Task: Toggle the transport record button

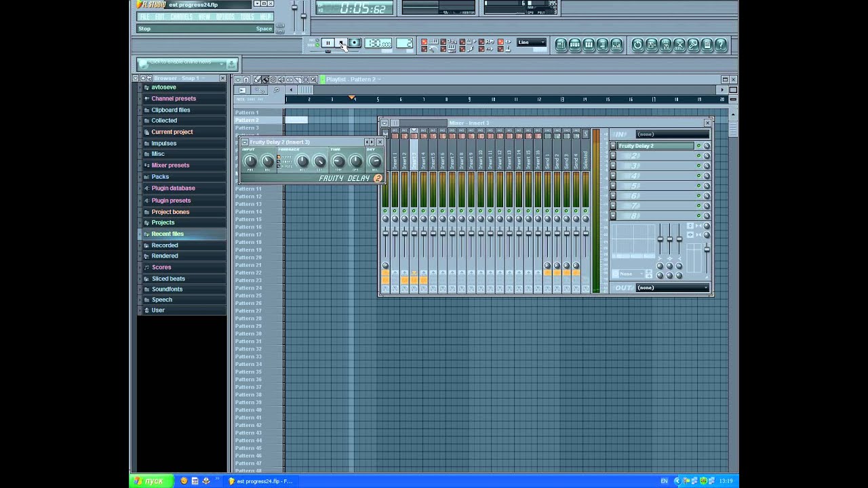Action: (354, 43)
